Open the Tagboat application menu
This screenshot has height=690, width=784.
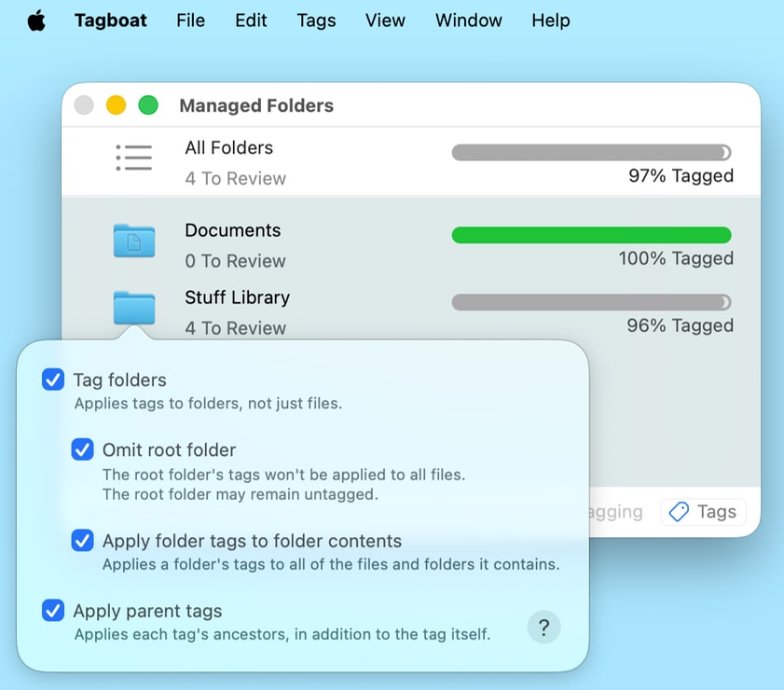[x=110, y=21]
